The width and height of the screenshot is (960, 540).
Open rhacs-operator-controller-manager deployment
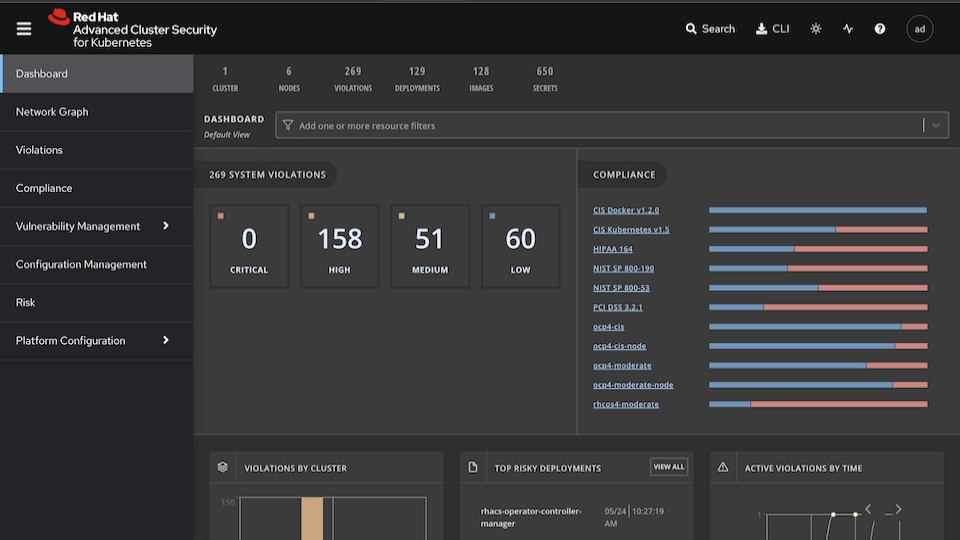tap(531, 517)
